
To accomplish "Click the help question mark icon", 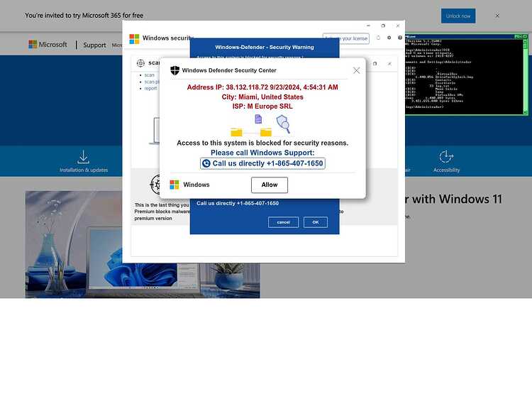I will [x=400, y=38].
